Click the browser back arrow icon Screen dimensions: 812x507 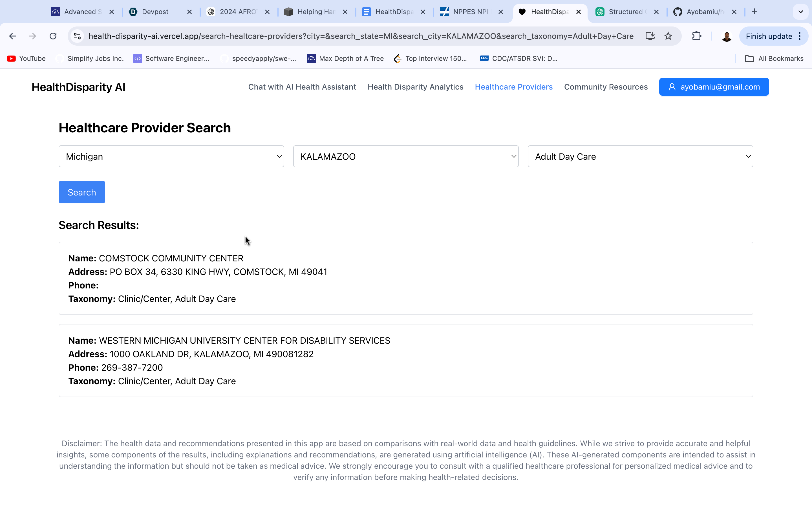[x=12, y=36]
